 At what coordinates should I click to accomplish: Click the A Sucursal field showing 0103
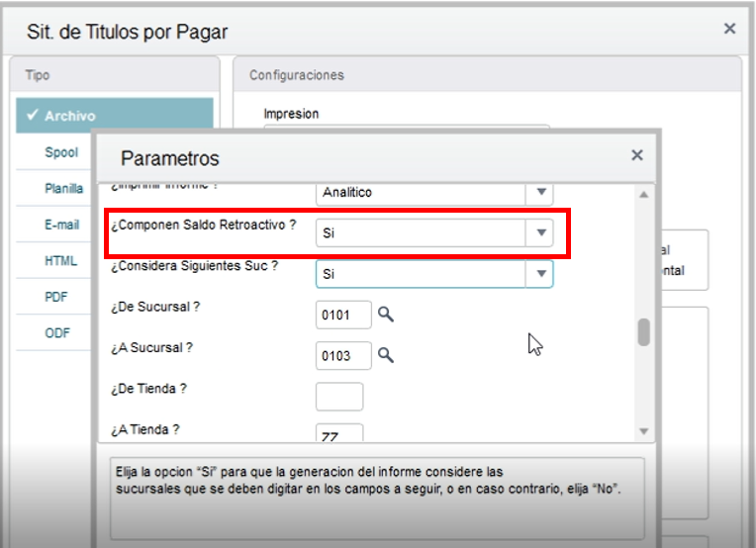point(343,356)
